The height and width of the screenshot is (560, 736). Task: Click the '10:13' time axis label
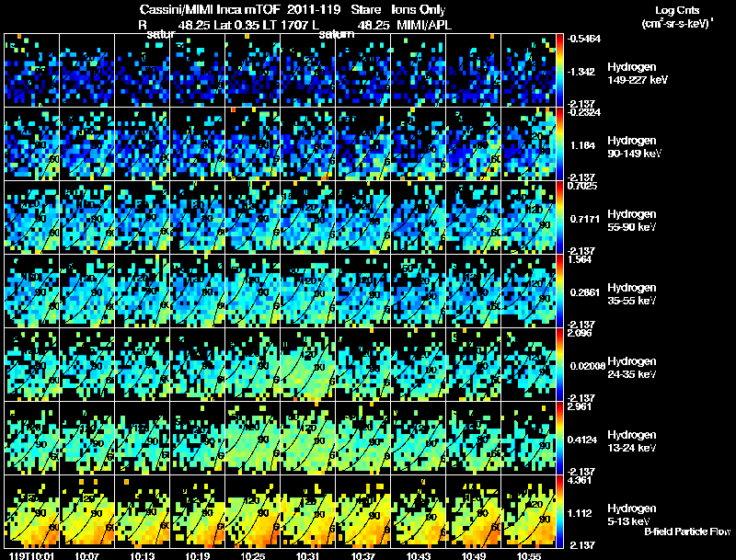coord(143,555)
